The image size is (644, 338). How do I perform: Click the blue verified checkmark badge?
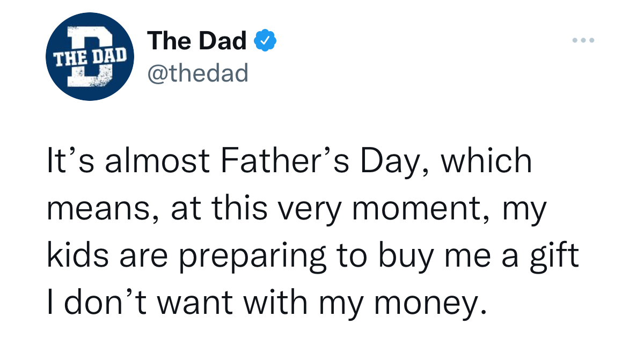point(265,41)
